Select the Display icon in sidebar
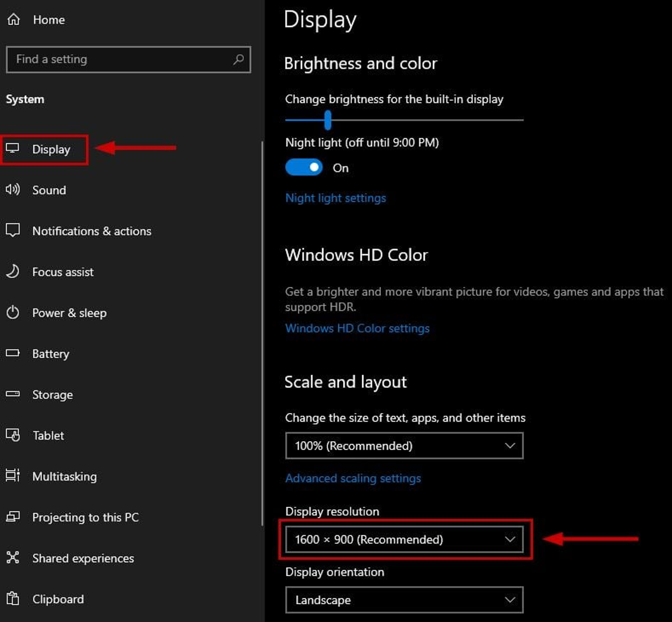Screen dimensions: 672x622 click(x=14, y=148)
